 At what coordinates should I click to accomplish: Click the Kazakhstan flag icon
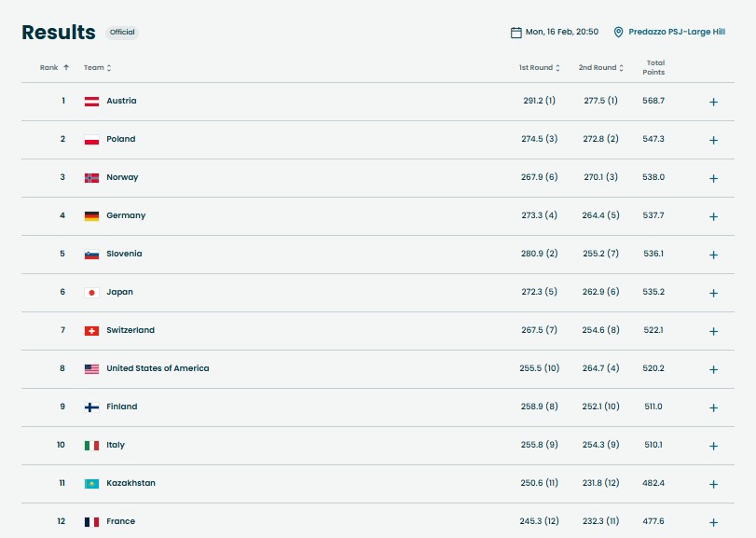(91, 483)
